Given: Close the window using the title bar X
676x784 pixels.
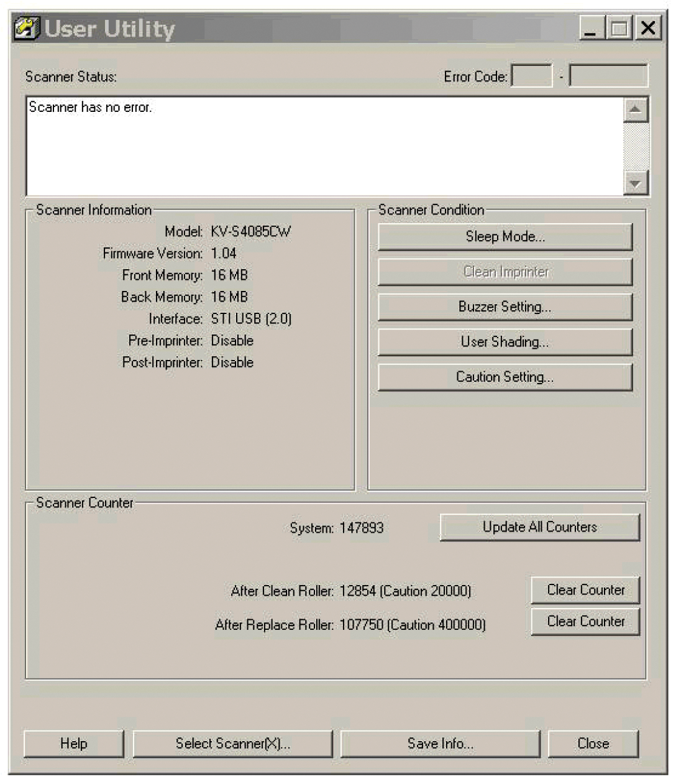Looking at the screenshot, I should [647, 29].
